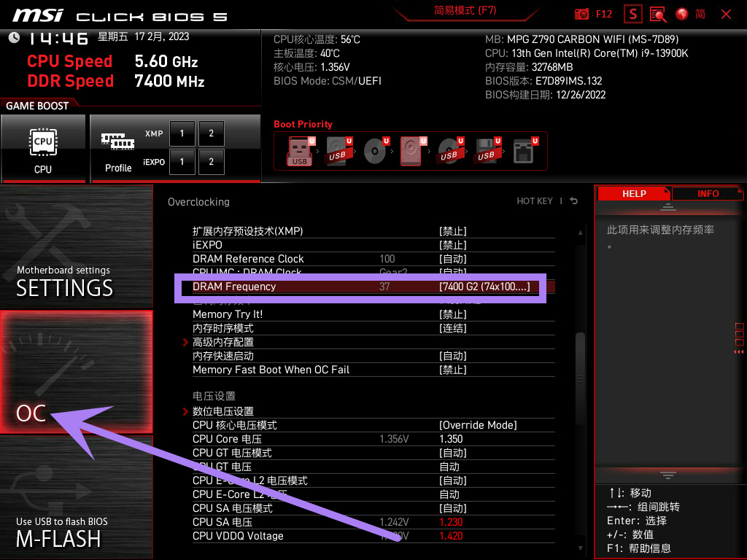Open the DRAM Frequency 7400 G2 dropdown
Screen dimensions: 747x560
pos(484,287)
